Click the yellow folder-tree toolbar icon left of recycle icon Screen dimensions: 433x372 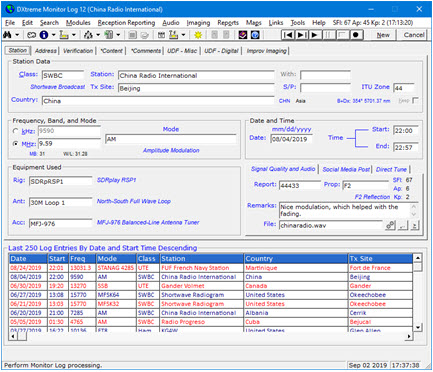(64, 35)
